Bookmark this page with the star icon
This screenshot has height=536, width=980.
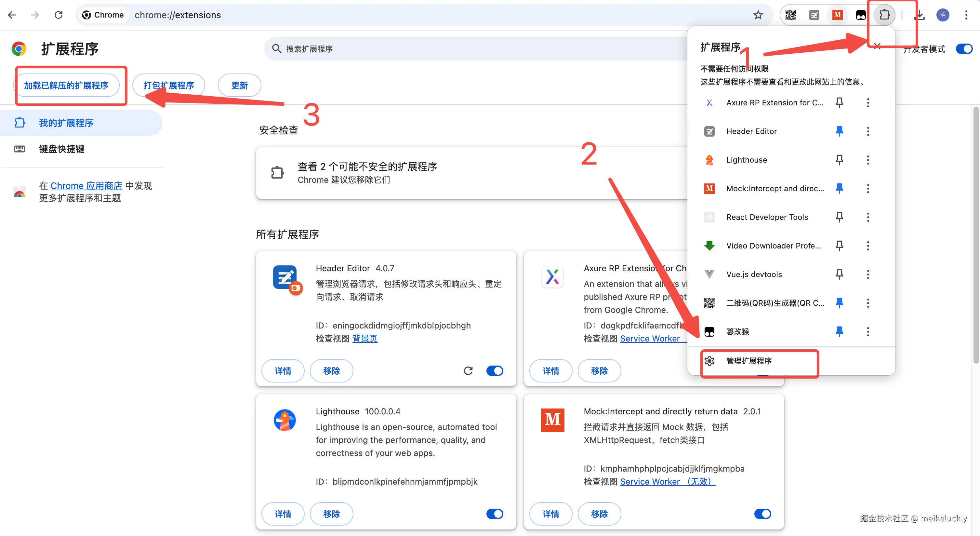click(x=758, y=15)
